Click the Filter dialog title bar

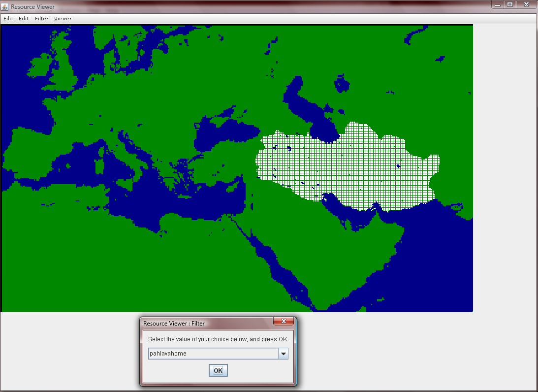tap(206, 324)
